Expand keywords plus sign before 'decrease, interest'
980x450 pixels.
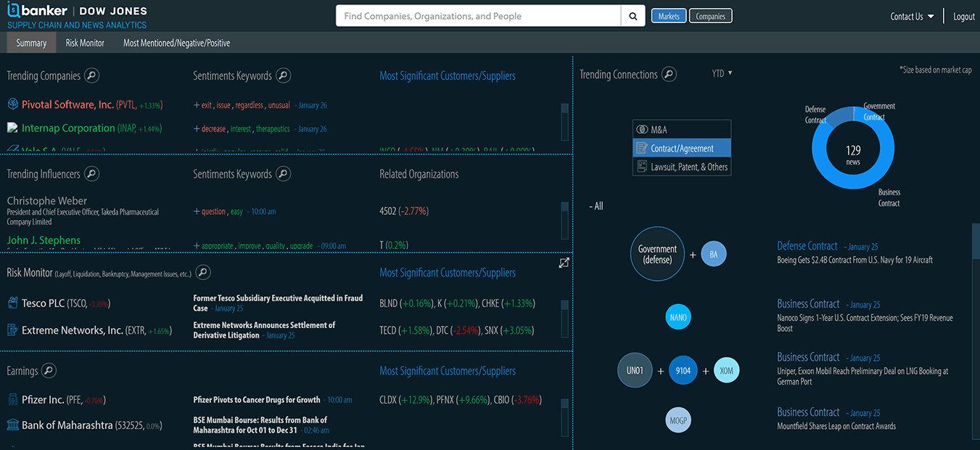(x=197, y=128)
